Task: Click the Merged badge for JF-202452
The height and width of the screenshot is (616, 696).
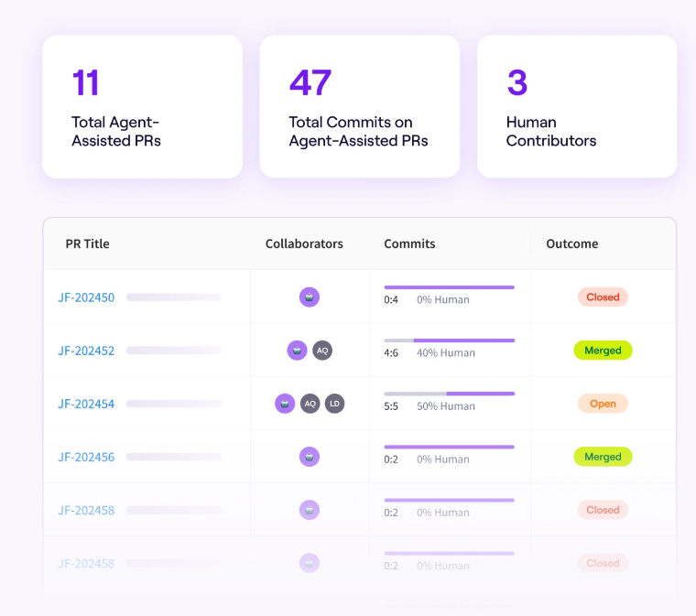Action: coord(603,351)
